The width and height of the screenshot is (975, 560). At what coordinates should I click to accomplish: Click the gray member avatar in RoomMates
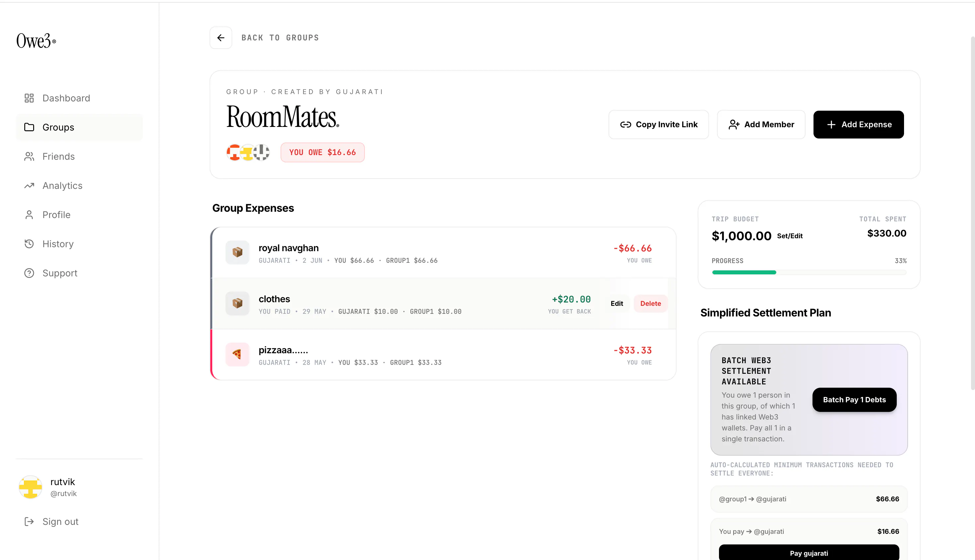point(261,152)
